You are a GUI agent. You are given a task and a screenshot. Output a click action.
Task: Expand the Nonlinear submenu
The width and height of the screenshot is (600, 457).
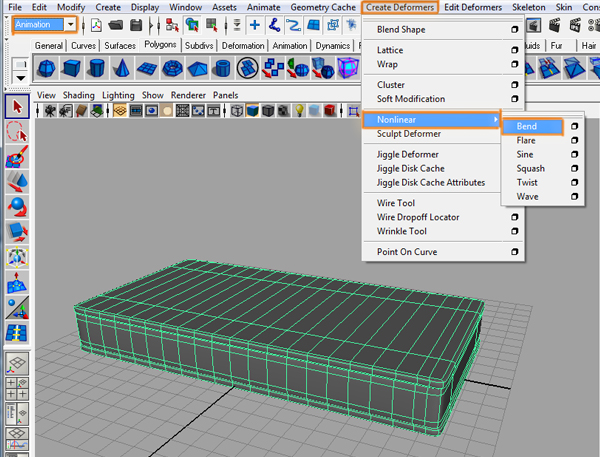431,120
